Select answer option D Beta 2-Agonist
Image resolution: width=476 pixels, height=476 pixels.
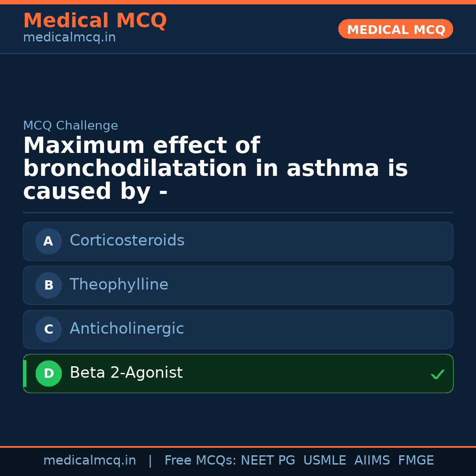(x=238, y=373)
